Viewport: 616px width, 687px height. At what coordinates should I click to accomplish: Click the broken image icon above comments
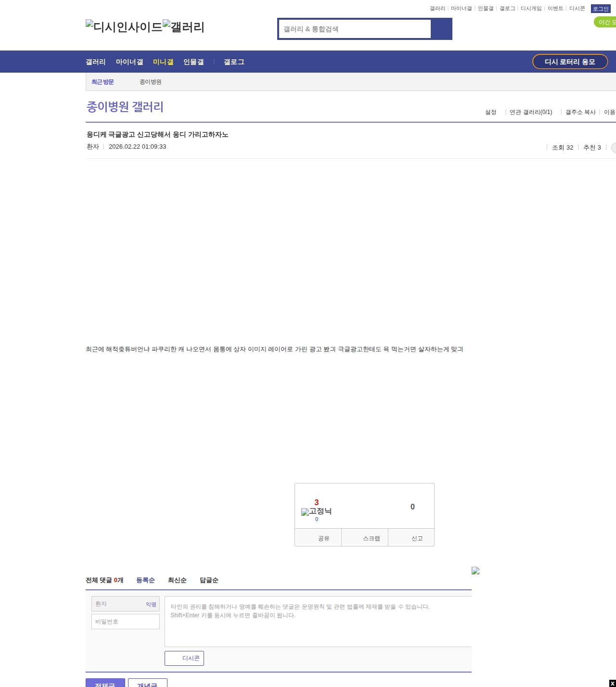coord(475,571)
